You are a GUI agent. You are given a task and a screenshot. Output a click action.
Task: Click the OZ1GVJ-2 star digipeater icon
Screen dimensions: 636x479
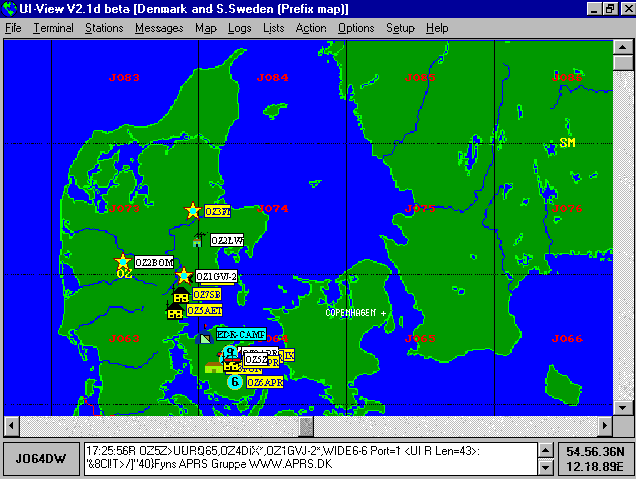point(184,276)
